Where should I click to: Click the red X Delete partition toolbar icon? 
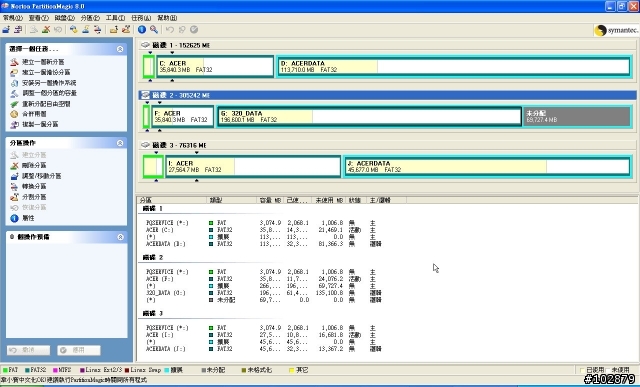point(46,29)
